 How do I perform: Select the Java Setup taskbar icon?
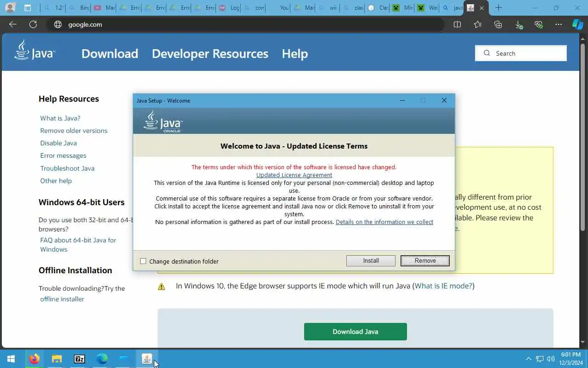147,359
